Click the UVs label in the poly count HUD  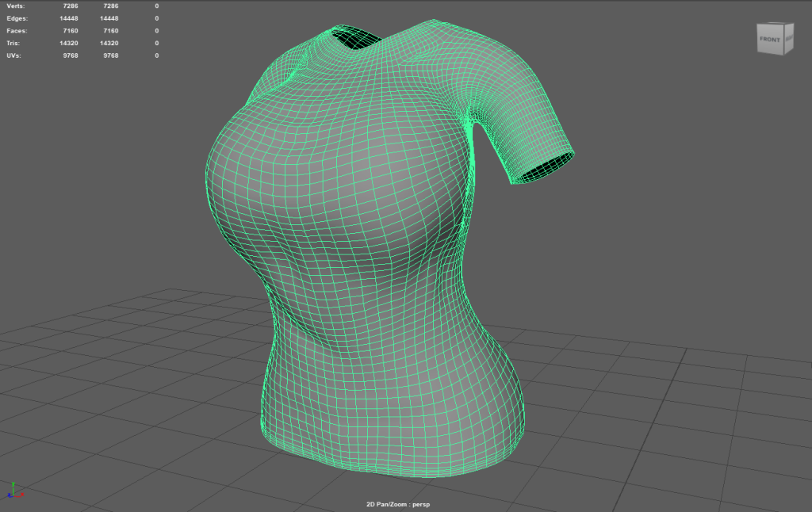pos(13,55)
